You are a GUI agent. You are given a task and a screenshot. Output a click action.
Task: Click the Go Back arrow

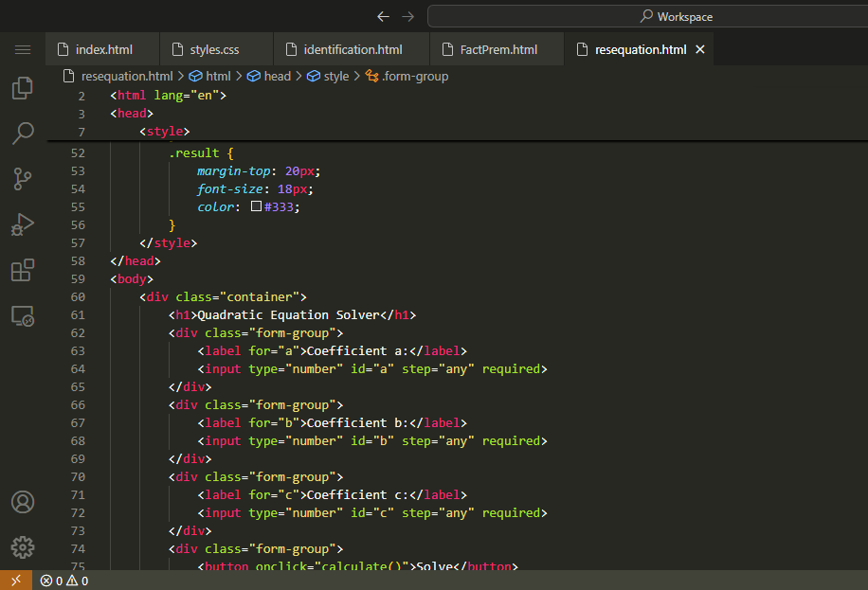[x=383, y=16]
